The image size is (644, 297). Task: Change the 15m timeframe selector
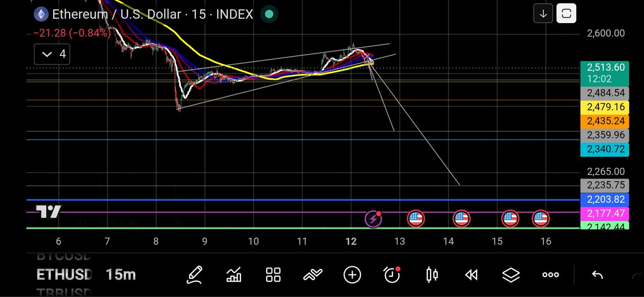(121, 275)
